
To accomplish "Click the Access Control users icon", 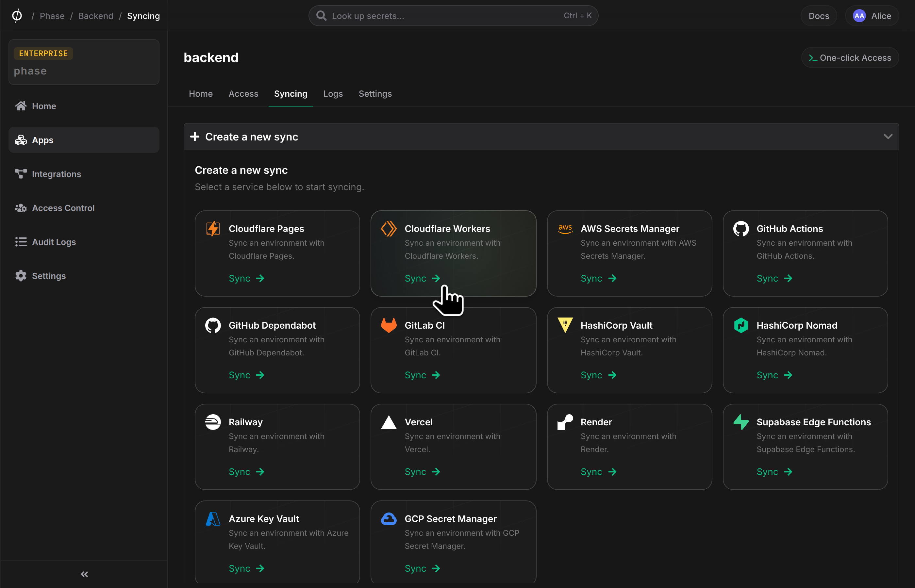I will (21, 208).
